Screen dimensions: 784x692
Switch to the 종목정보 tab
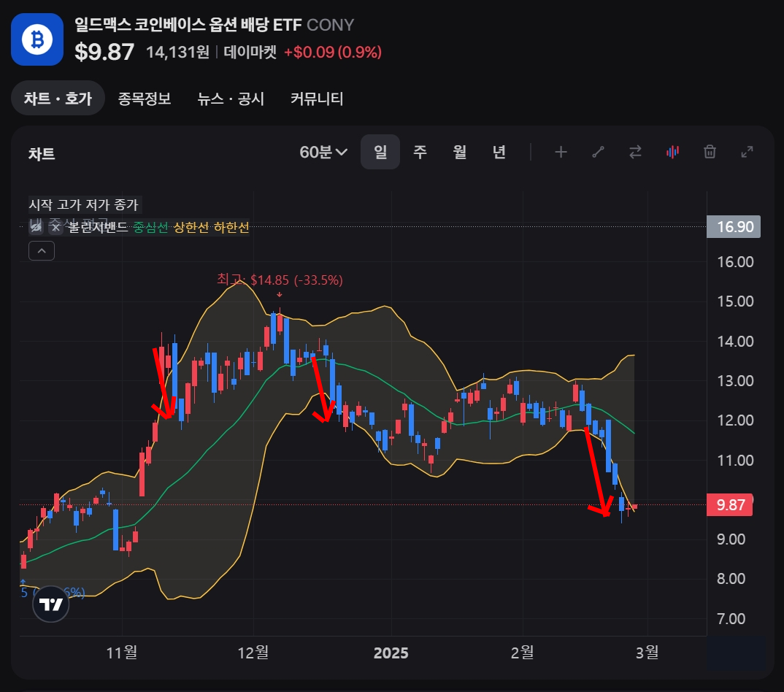(x=145, y=99)
